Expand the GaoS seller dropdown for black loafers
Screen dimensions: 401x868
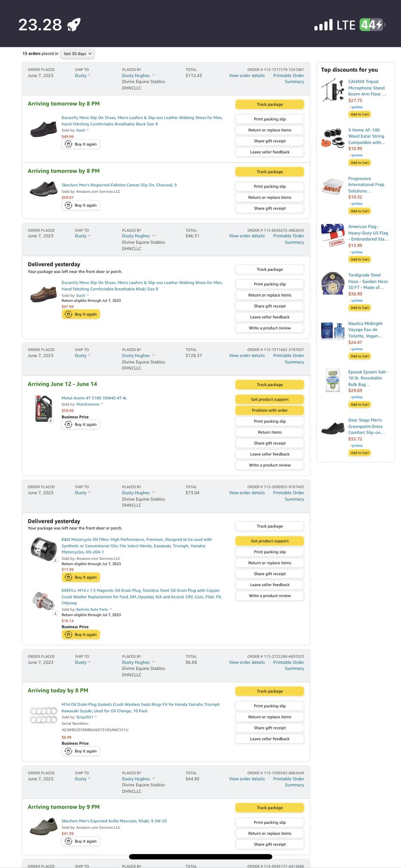point(88,130)
